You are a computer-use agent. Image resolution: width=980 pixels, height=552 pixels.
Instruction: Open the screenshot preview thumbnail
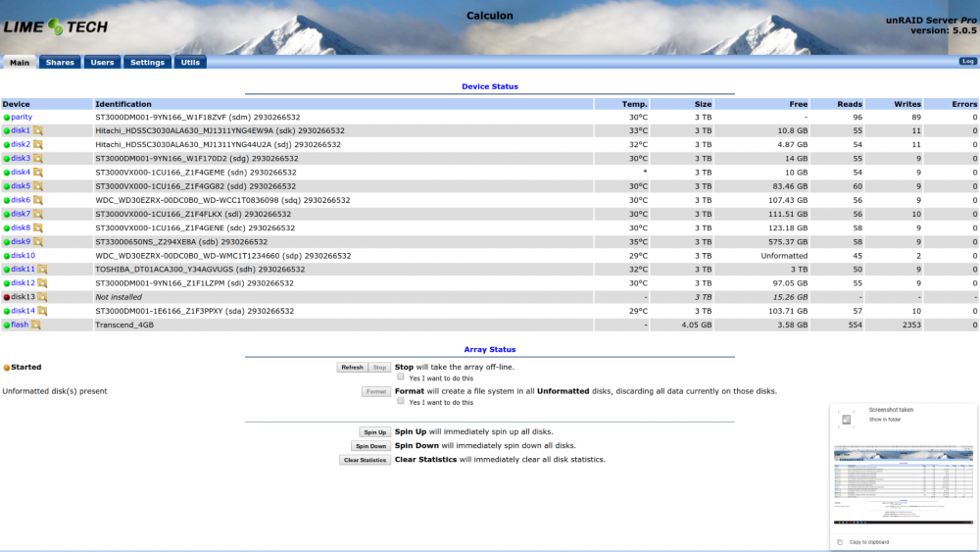coord(904,484)
